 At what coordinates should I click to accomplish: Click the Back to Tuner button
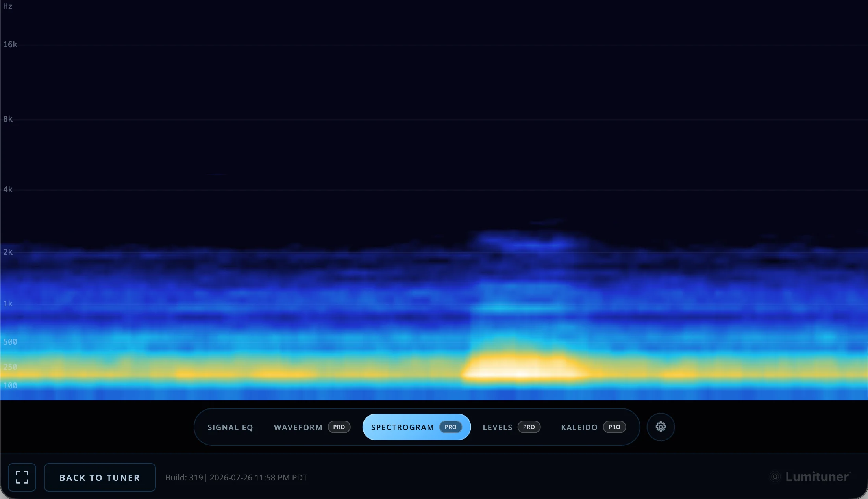pyautogui.click(x=100, y=477)
